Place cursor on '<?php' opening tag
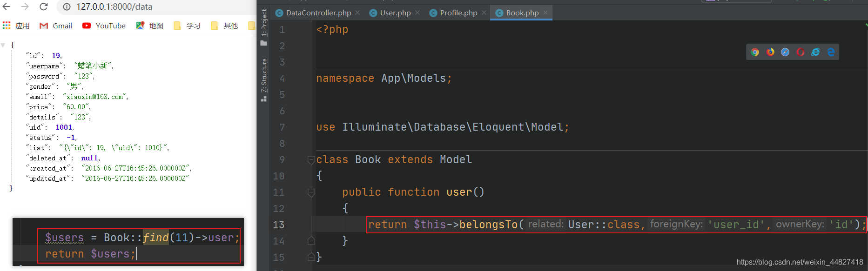This screenshot has width=868, height=271. tap(332, 29)
